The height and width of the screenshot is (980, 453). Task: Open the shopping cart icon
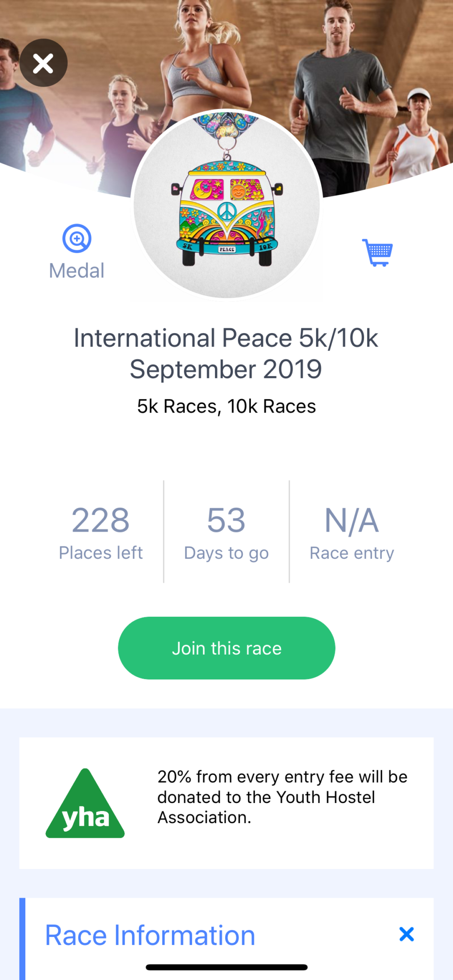click(377, 252)
